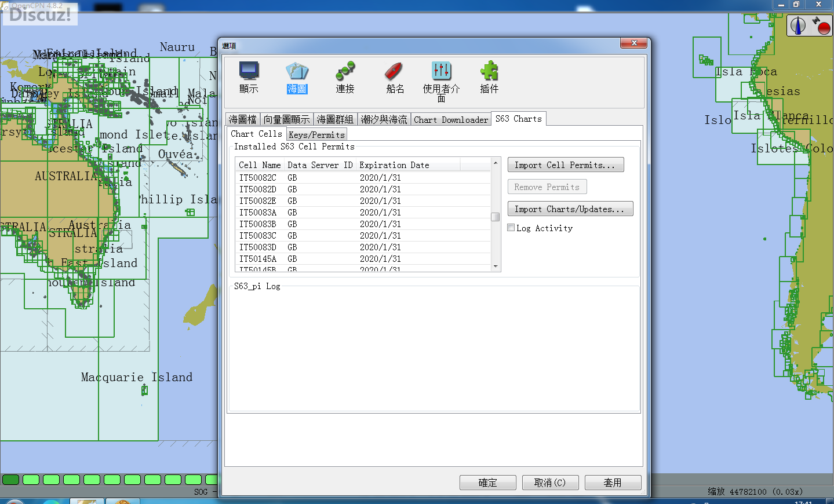
Task: Click Nauru label on the map
Action: (x=177, y=47)
